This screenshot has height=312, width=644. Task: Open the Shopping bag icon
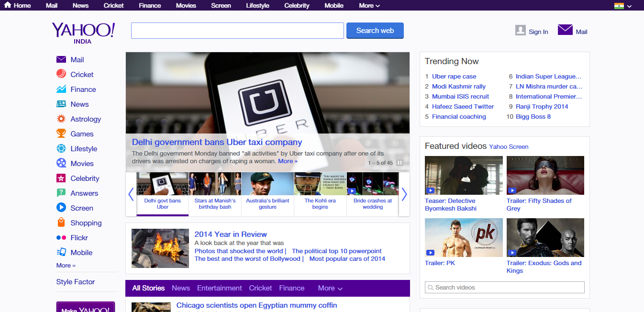pos(61,223)
